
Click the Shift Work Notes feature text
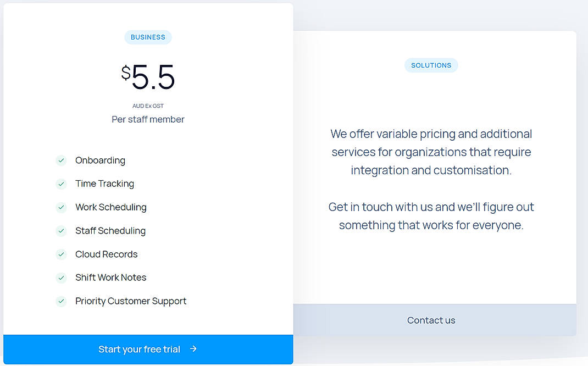(x=111, y=278)
